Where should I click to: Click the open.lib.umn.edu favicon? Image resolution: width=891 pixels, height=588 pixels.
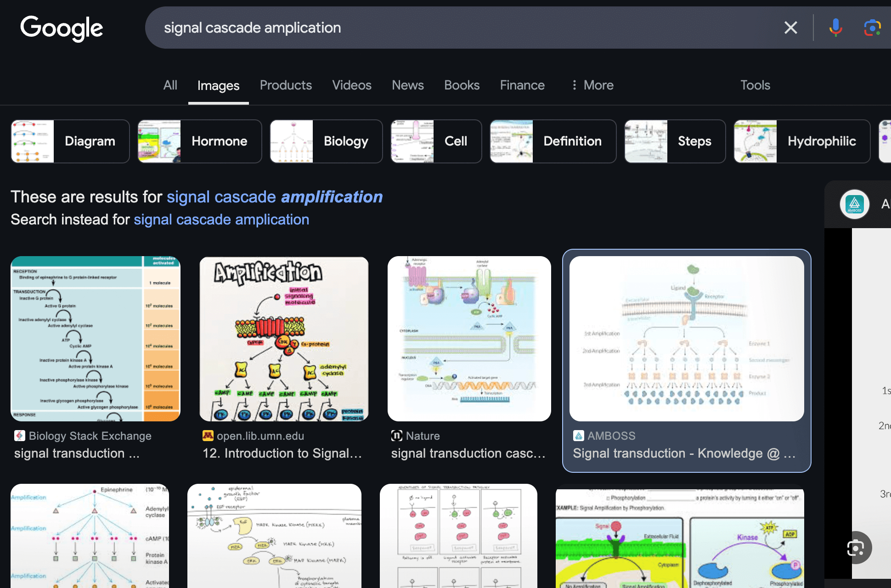click(208, 435)
